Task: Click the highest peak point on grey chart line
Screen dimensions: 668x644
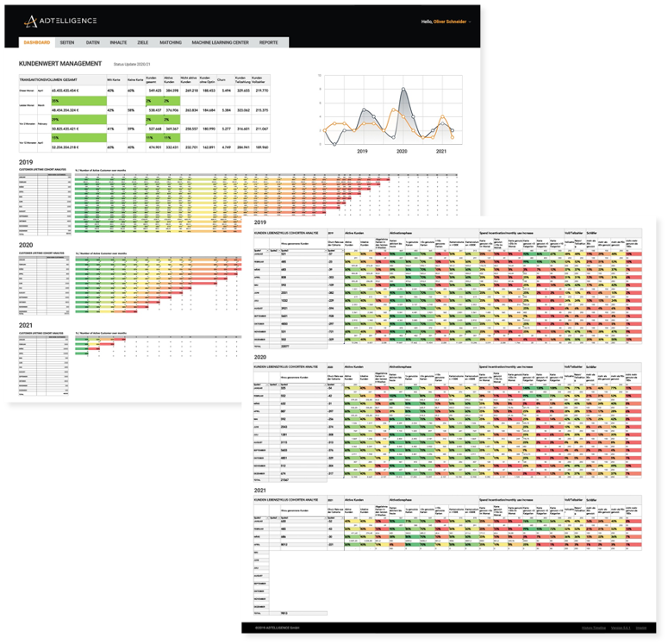Action: coord(403,89)
